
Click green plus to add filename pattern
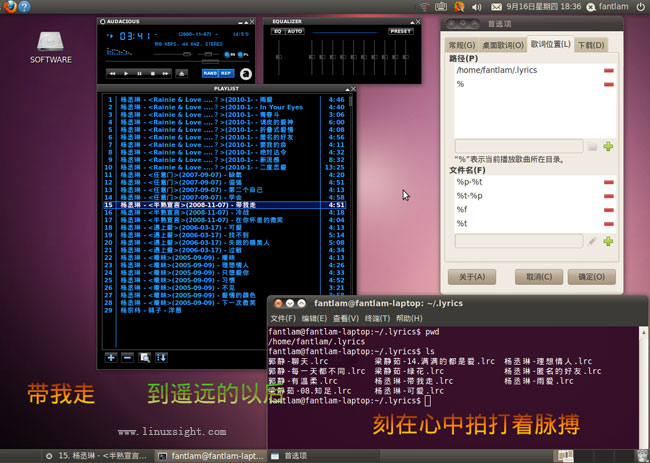click(608, 241)
